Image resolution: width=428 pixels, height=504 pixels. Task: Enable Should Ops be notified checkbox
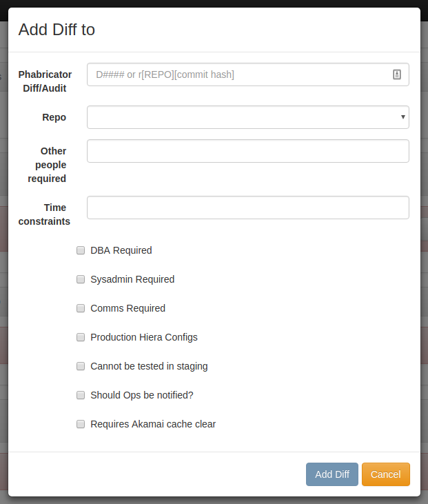(x=81, y=395)
